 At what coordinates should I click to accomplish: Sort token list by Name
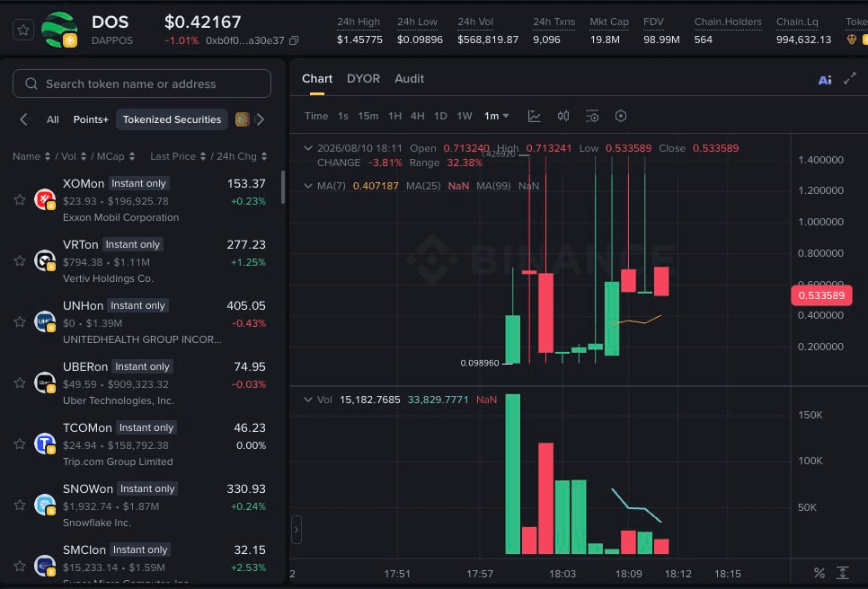(x=31, y=156)
